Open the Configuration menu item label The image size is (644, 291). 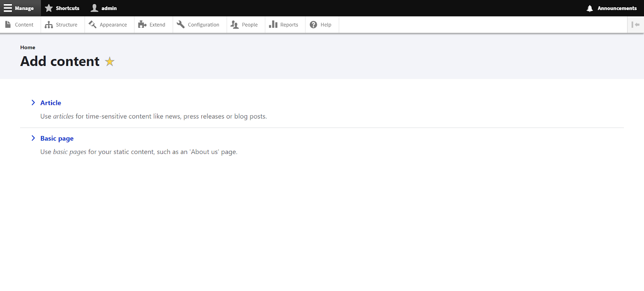[204, 25]
